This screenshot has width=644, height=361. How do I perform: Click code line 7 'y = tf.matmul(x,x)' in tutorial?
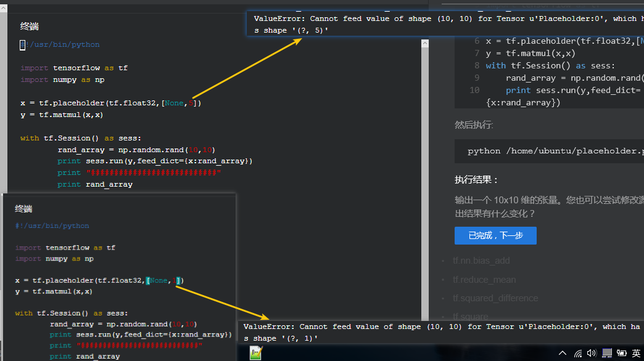click(530, 54)
